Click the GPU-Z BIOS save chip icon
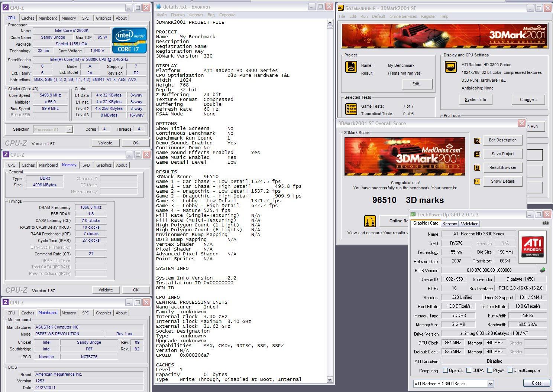Viewport: 553px width, 392px height. pyautogui.click(x=543, y=270)
